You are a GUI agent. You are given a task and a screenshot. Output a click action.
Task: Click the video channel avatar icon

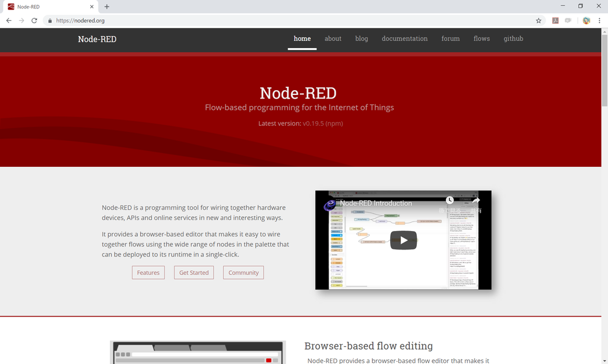[330, 205]
